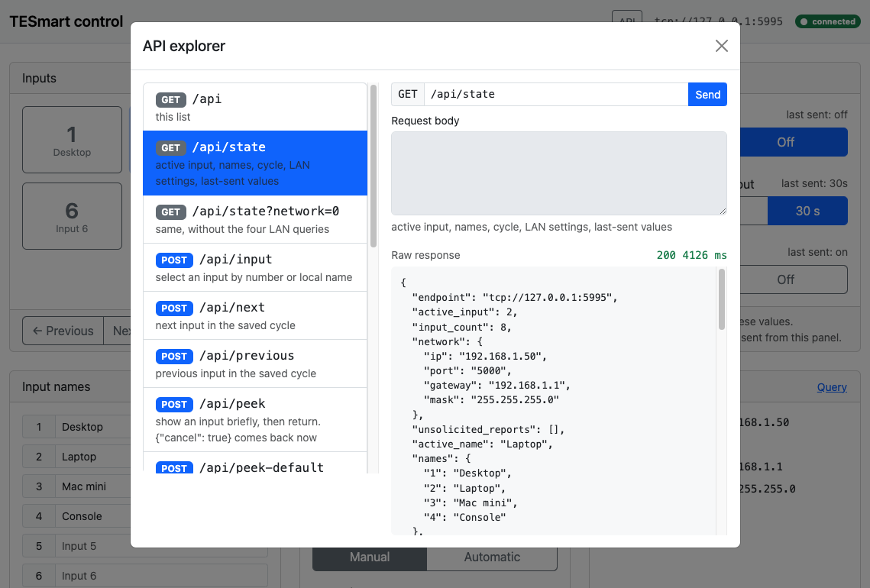Click the "gateway": "192.168.1.1" response line

(x=496, y=386)
